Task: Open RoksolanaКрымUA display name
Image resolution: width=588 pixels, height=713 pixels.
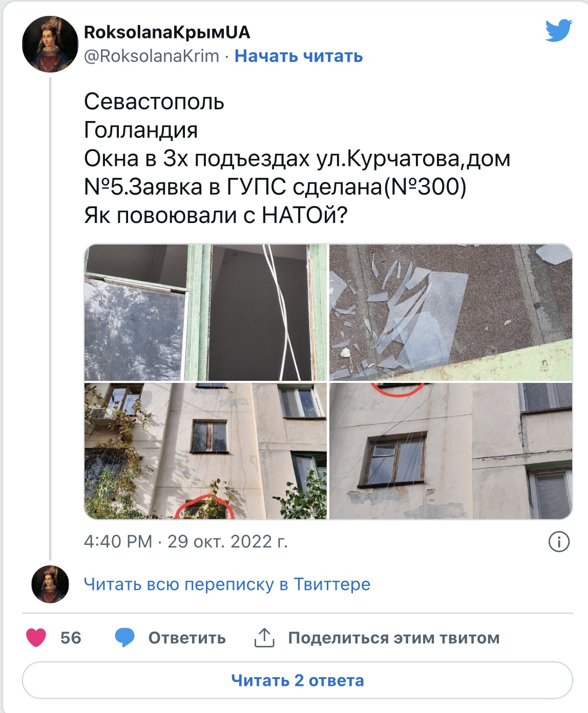Action: [x=167, y=32]
